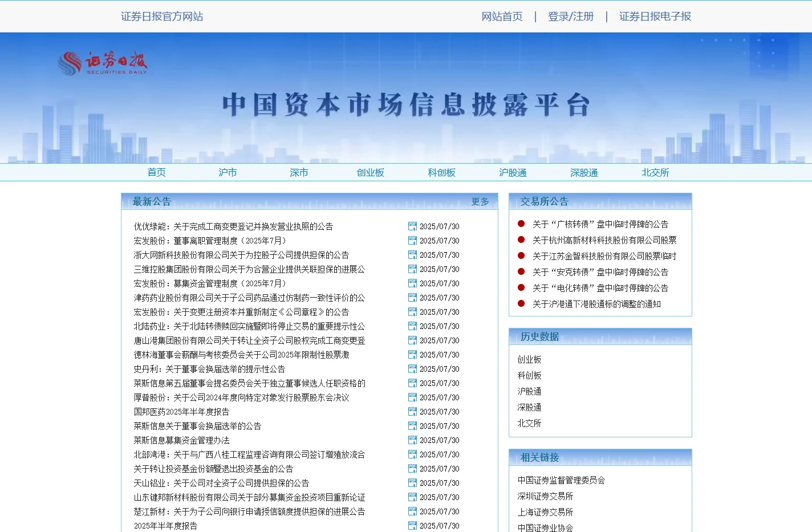
Task: Open 莱斯信息第五届董事会提名委员会 announcement
Action: click(249, 383)
